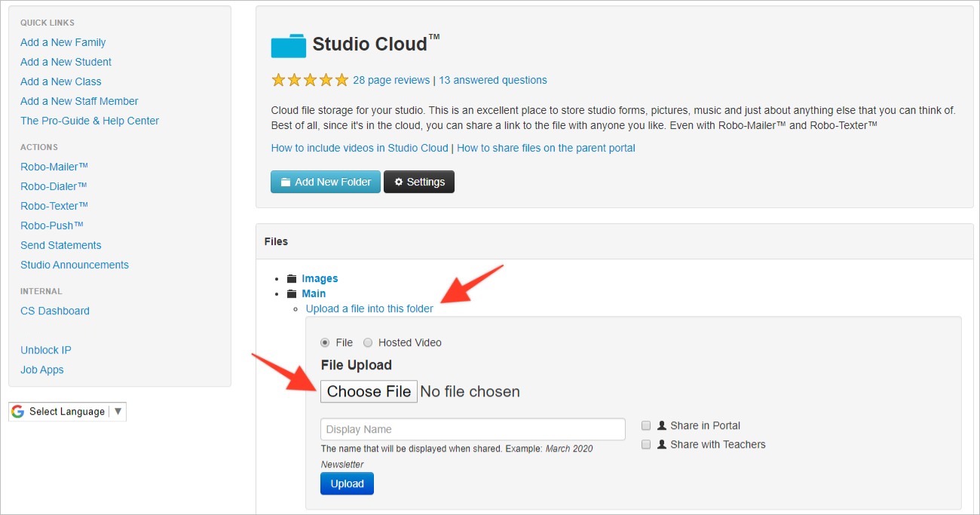Screen dimensions: 980x515
Task: Expand the Images folder
Action: coord(320,279)
